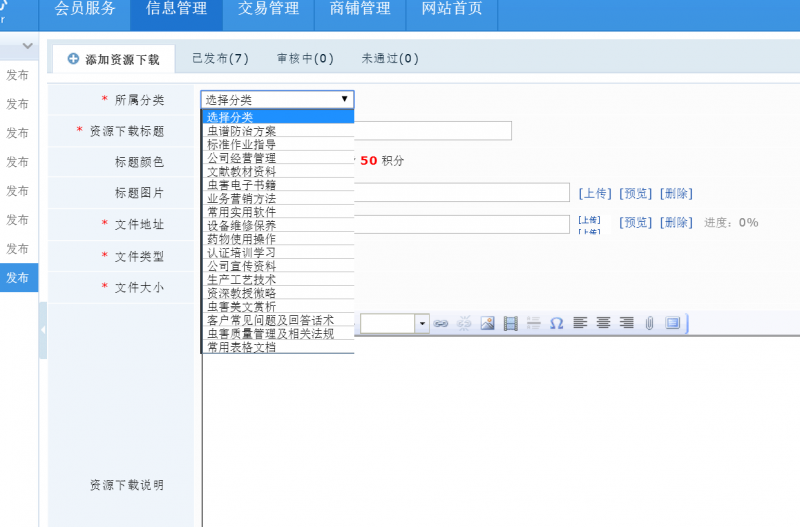Choose the 公司宣传资料 category
800x527 pixels.
click(x=278, y=266)
